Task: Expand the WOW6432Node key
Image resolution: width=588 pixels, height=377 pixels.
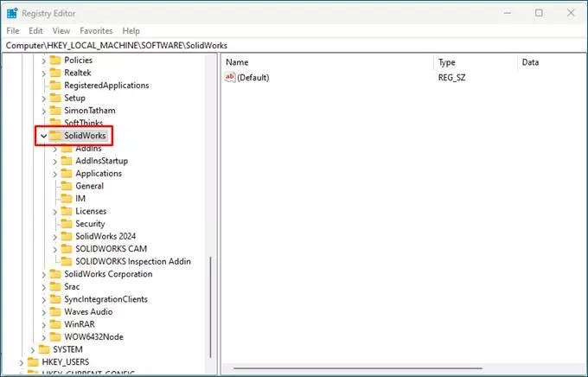Action: tap(44, 337)
